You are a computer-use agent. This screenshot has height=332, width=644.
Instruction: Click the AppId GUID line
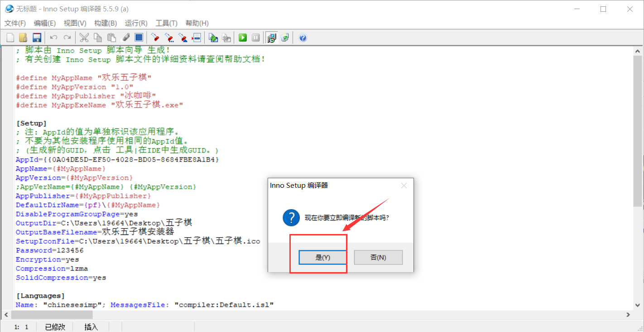click(118, 160)
